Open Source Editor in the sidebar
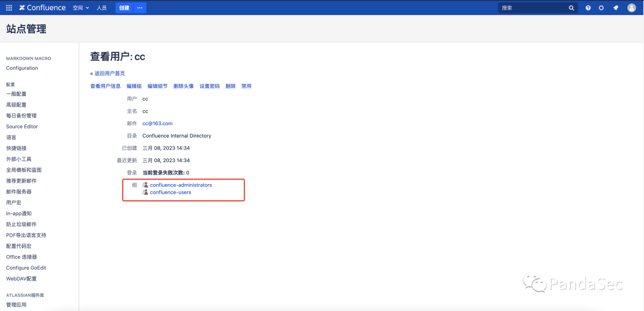 pos(22,126)
